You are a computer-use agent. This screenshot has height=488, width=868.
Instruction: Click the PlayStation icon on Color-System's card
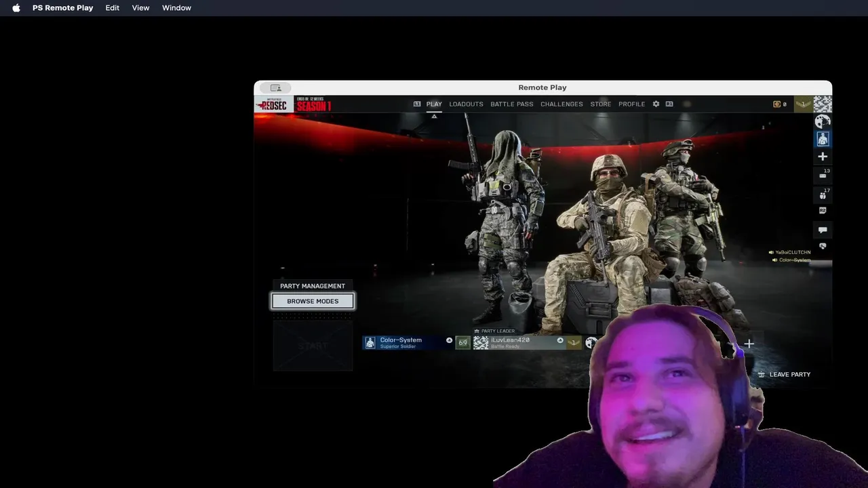(449, 340)
